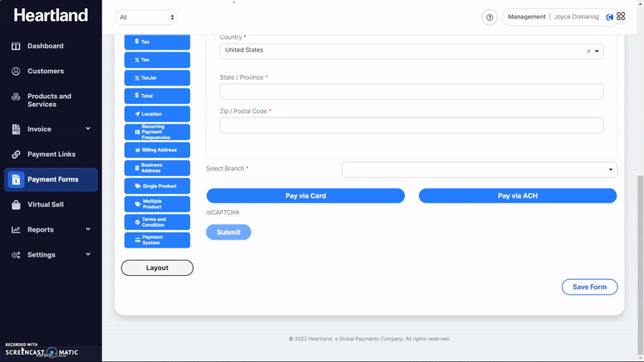Add the Terms and Condition element

157,222
